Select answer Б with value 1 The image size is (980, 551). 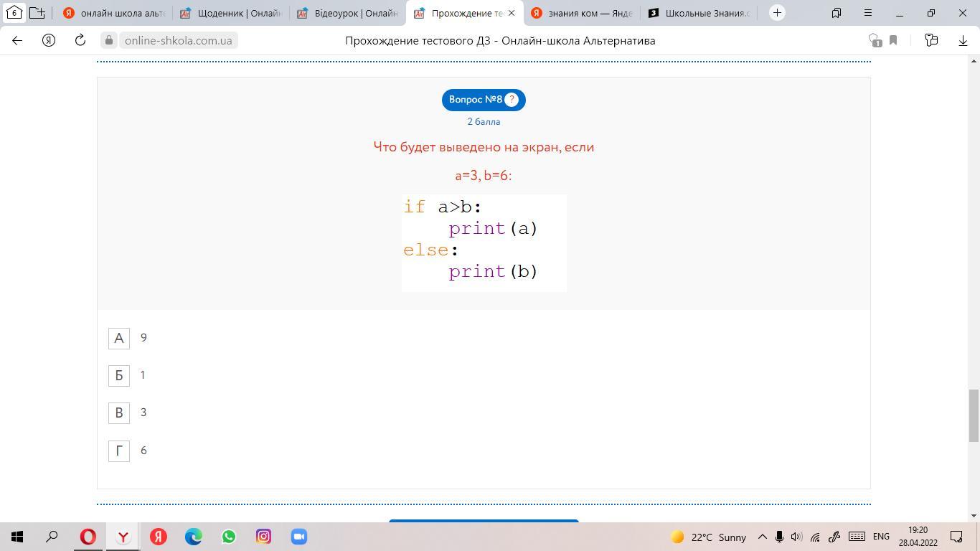119,375
